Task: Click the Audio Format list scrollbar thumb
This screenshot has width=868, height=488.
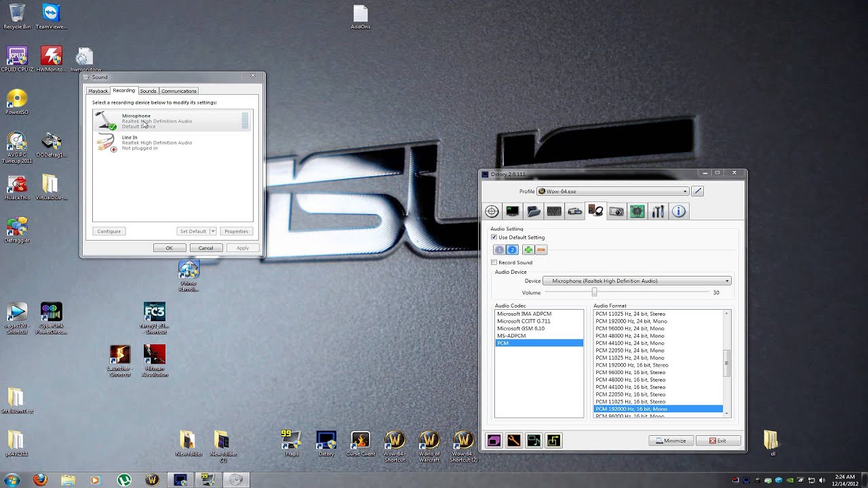Action: pyautogui.click(x=727, y=363)
